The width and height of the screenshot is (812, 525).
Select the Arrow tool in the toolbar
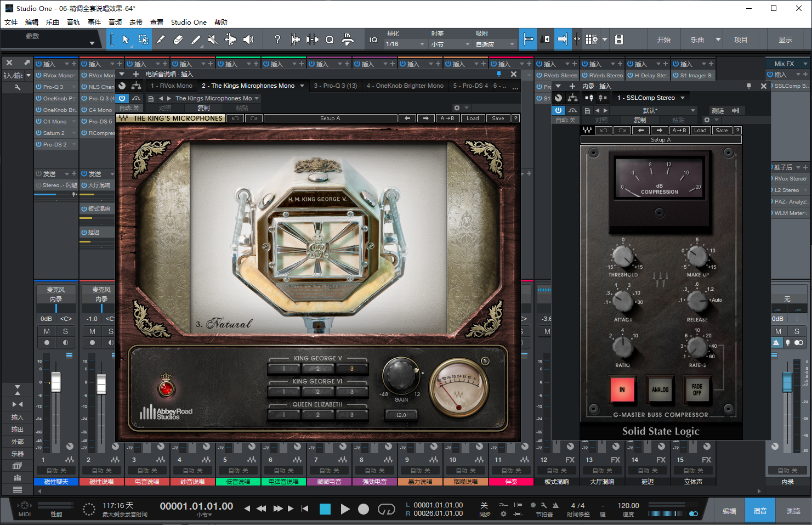point(126,39)
